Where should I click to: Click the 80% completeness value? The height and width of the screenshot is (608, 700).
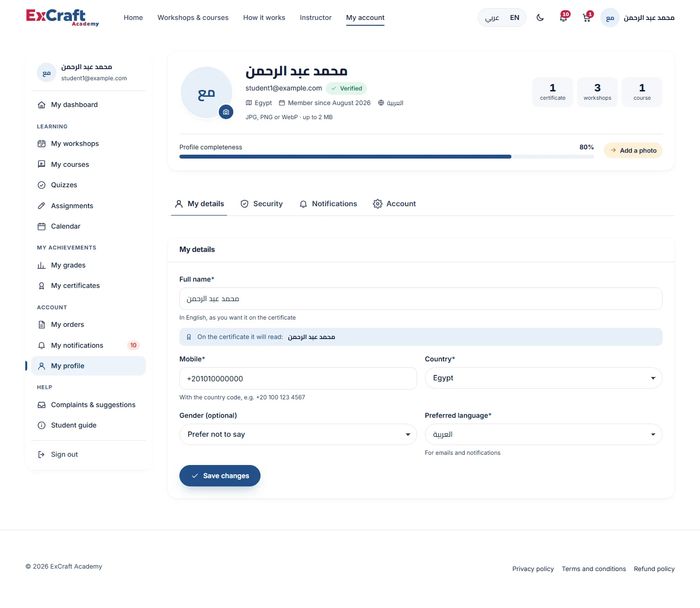586,147
